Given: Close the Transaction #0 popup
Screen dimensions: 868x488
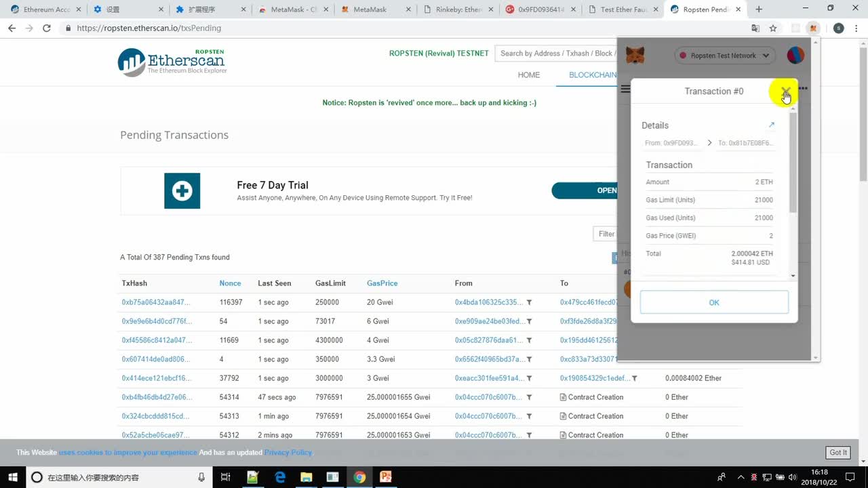Looking at the screenshot, I should point(785,91).
